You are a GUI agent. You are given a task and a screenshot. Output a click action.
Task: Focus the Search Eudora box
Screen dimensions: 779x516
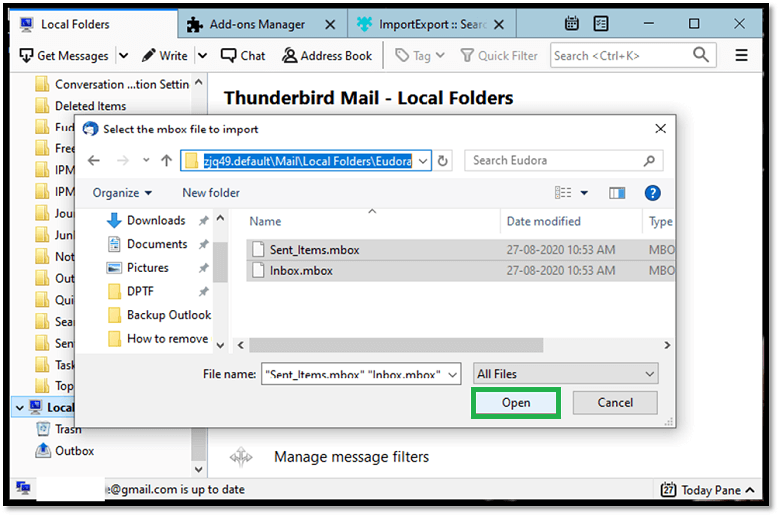[x=563, y=160]
